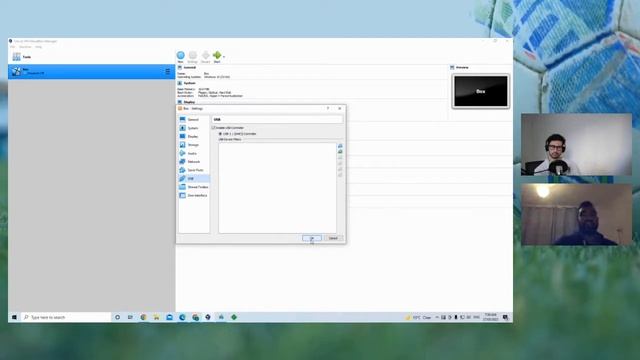Click Discard toolbar icon
Screen dimensions: 640x360
click(x=205, y=57)
